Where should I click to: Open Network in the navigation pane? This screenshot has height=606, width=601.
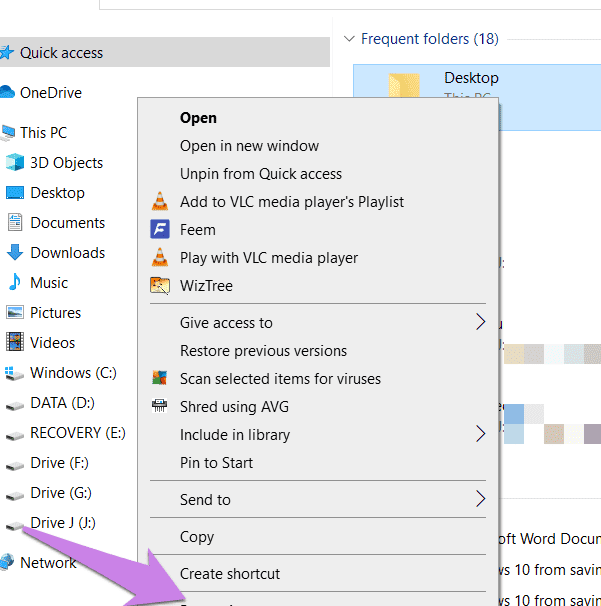[x=48, y=563]
